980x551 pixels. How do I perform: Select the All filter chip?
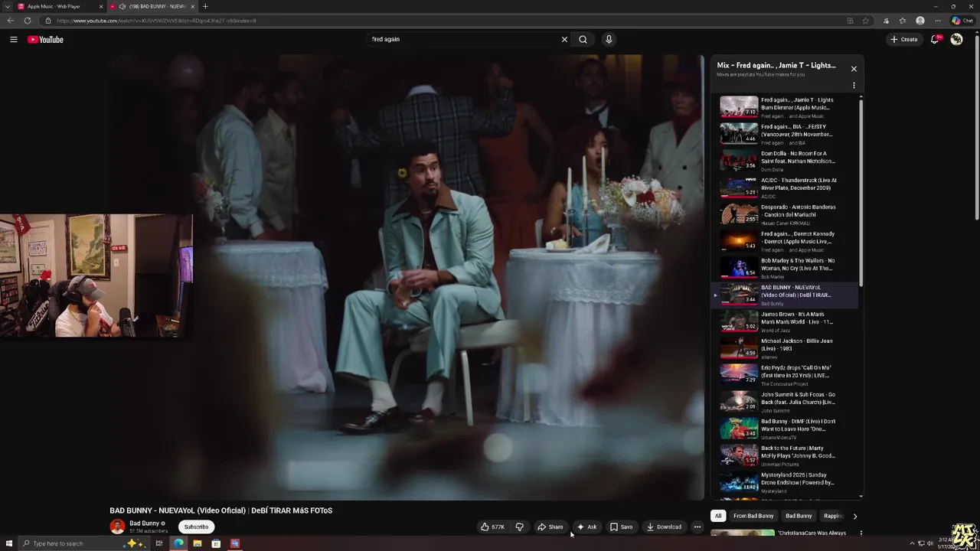pyautogui.click(x=718, y=516)
